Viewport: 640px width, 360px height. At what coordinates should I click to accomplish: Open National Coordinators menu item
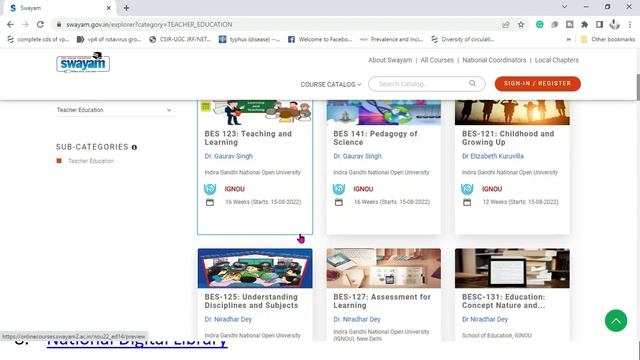[x=494, y=60]
